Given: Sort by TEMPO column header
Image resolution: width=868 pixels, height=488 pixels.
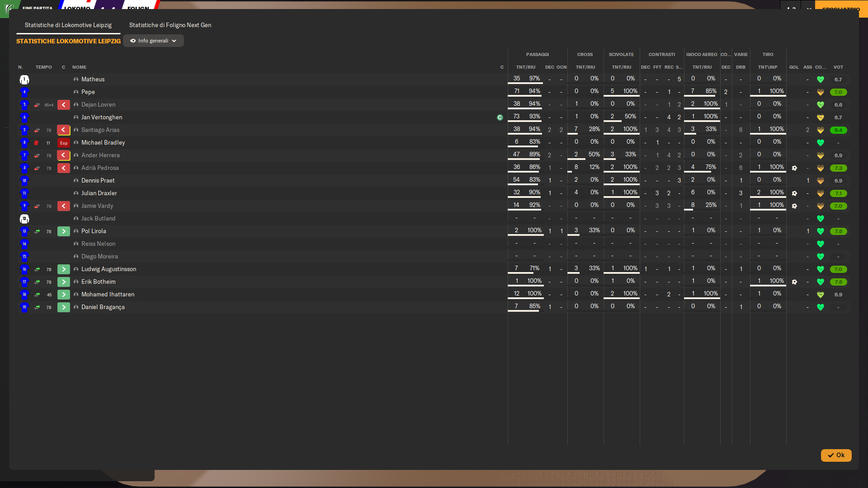Looking at the screenshot, I should pyautogui.click(x=44, y=67).
